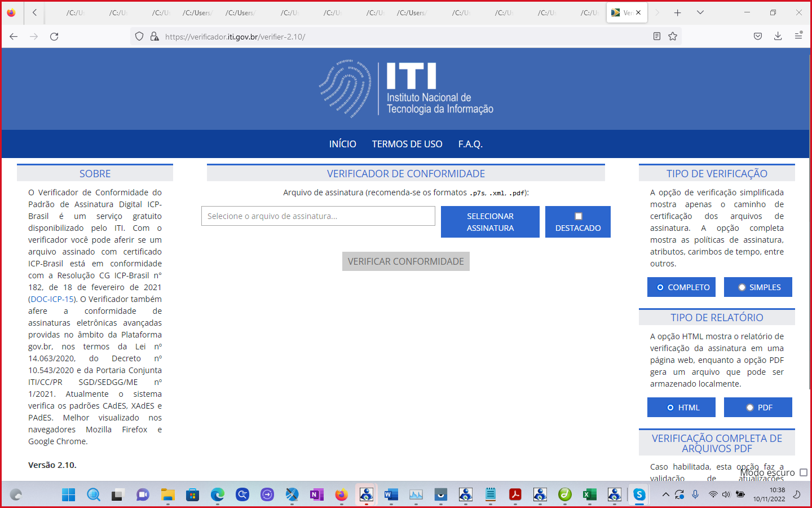Check the DESTACADO checkbox
This screenshot has width=812, height=508.
point(578,216)
